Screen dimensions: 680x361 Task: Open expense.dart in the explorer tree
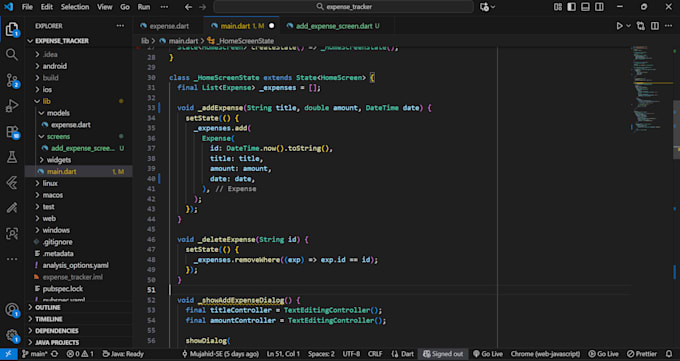tap(71, 125)
